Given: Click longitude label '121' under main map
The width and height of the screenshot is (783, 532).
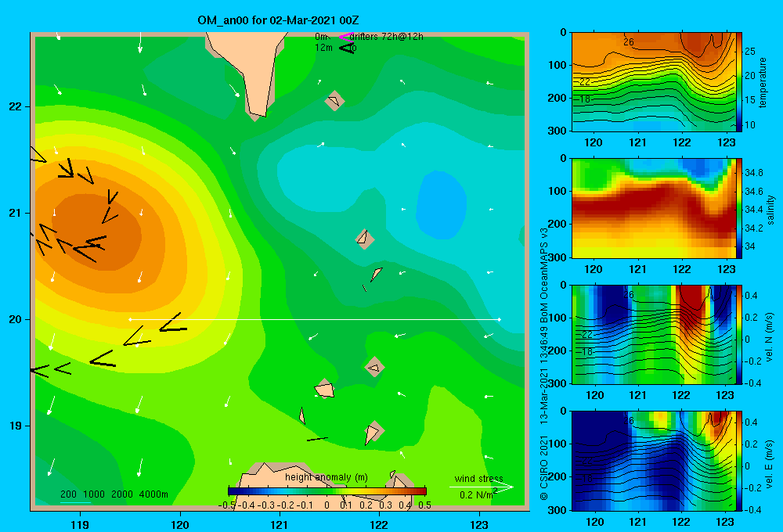Looking at the screenshot, I should click(280, 524).
